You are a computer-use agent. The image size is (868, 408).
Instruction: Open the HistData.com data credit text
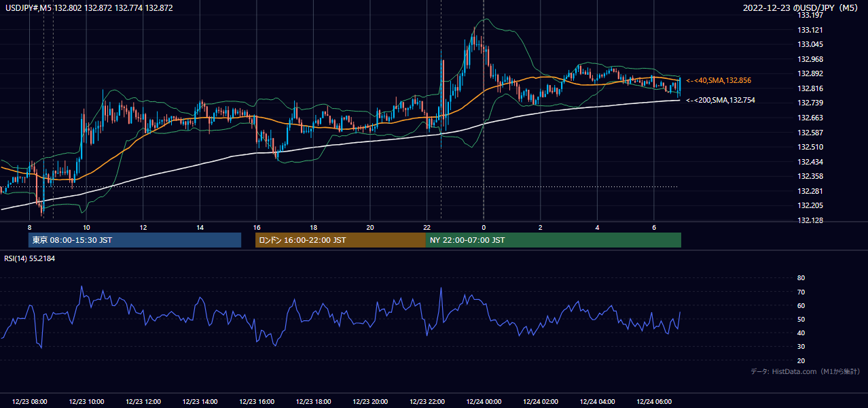[806, 371]
